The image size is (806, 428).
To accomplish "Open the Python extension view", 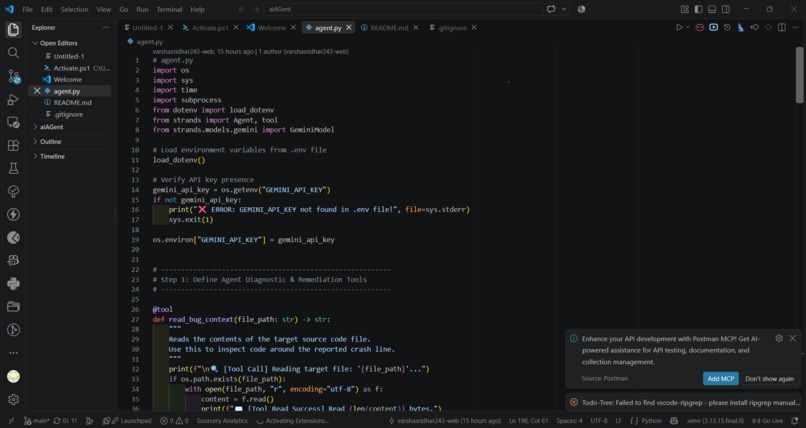I will click(13, 284).
